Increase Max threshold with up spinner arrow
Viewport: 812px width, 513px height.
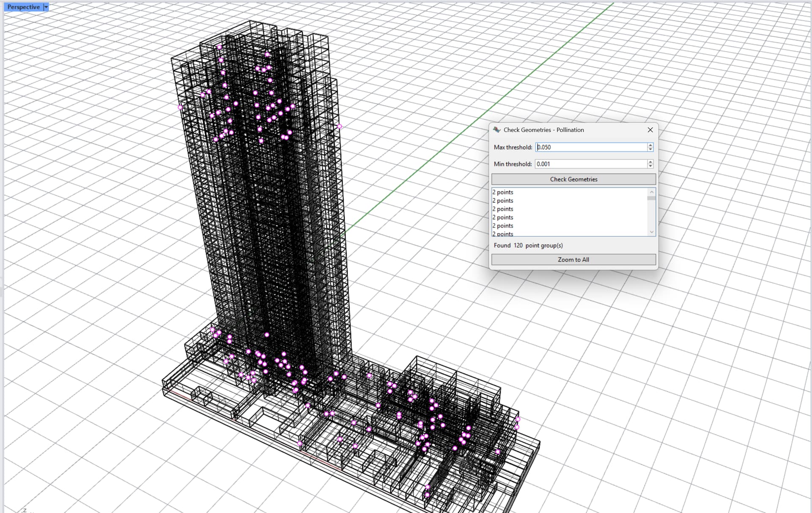650,145
